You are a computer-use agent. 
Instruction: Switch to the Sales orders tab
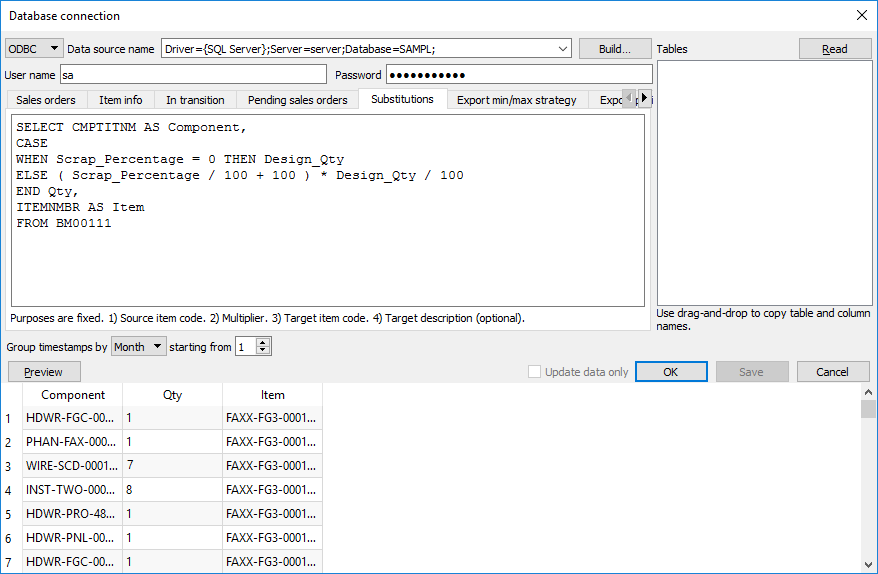(x=46, y=100)
